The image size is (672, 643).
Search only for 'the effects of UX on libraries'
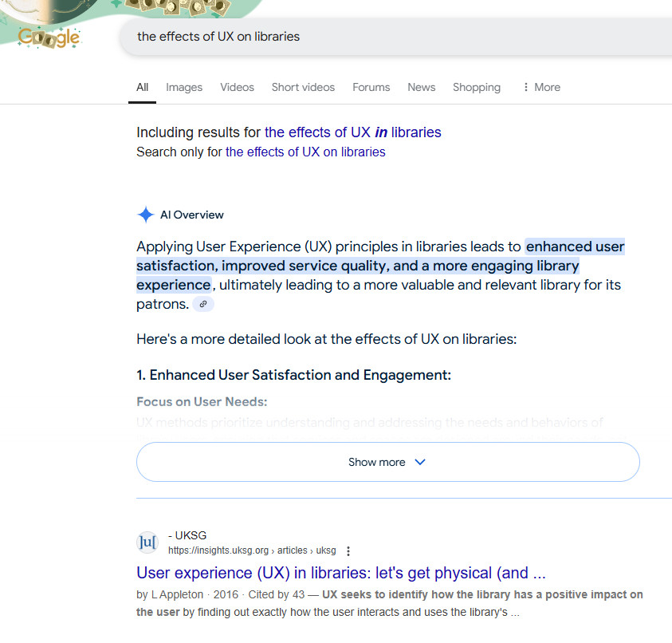point(305,152)
